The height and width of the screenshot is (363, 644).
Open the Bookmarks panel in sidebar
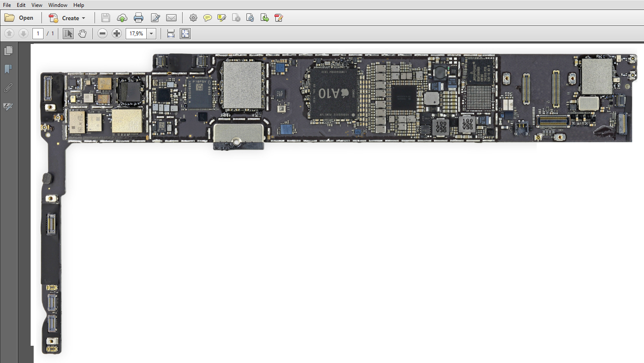click(8, 69)
